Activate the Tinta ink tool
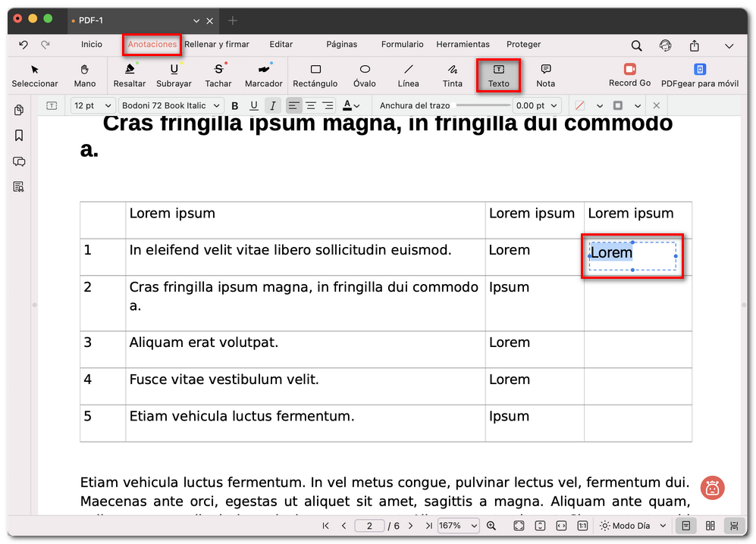This screenshot has width=756, height=544. (x=452, y=74)
